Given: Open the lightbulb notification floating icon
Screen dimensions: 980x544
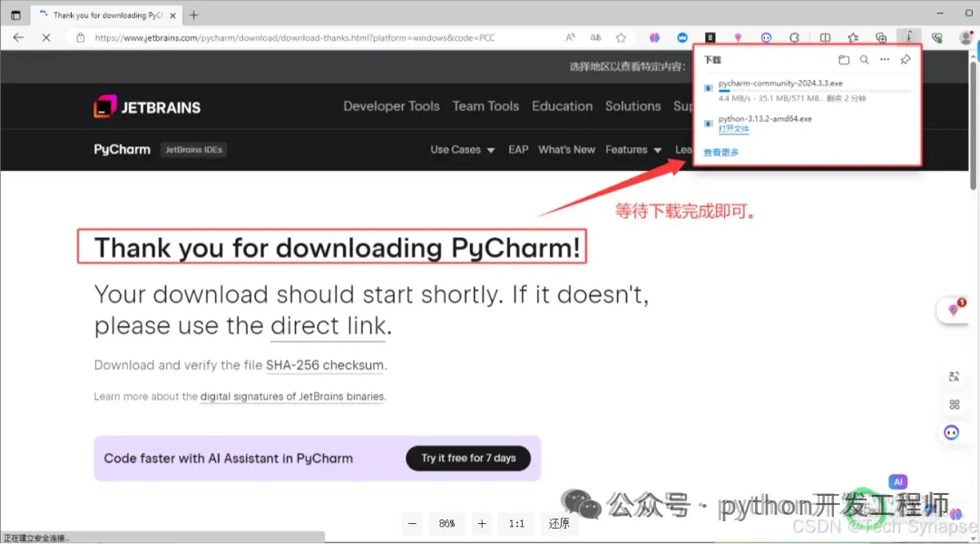Looking at the screenshot, I should [953, 310].
